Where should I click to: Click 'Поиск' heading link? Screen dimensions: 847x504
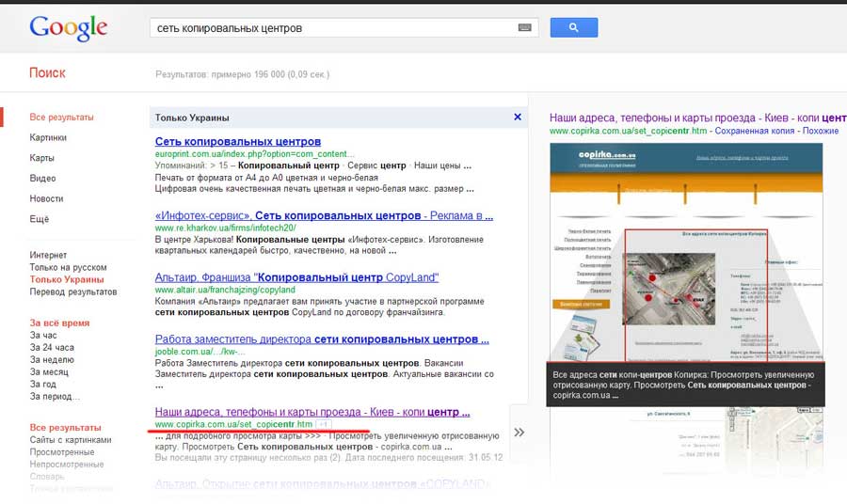[47, 72]
